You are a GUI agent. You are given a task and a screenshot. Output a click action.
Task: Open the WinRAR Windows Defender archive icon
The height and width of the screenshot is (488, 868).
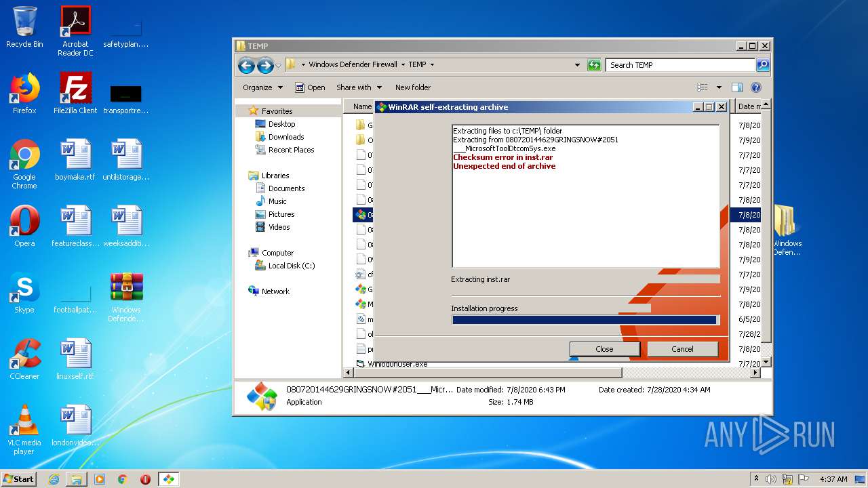126,298
